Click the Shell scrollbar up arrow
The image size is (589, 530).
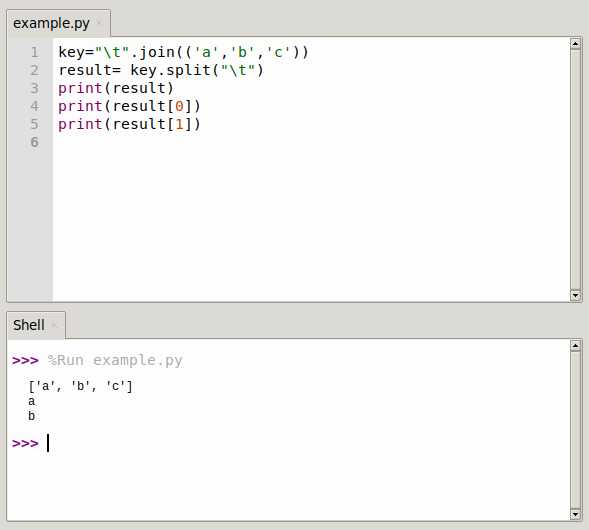tap(575, 345)
